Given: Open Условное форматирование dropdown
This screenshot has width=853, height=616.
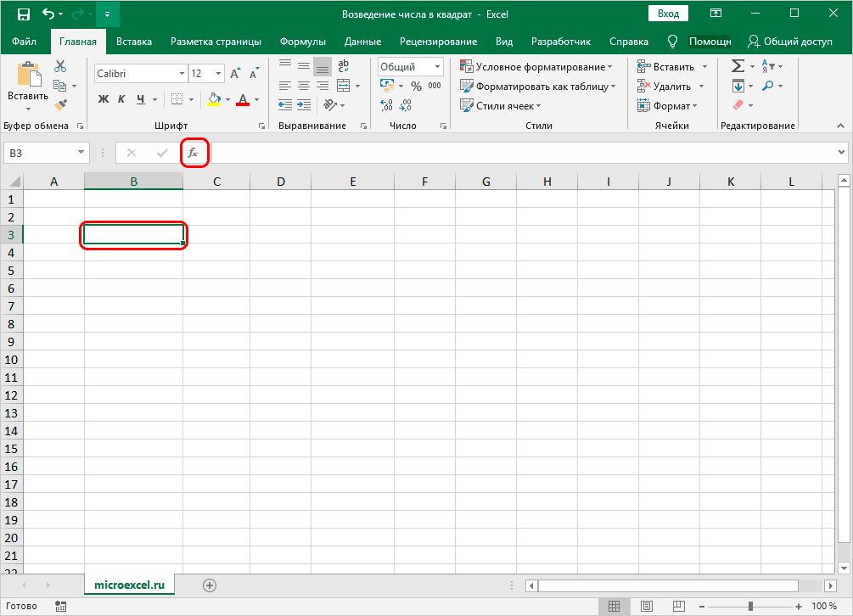Looking at the screenshot, I should tap(536, 66).
